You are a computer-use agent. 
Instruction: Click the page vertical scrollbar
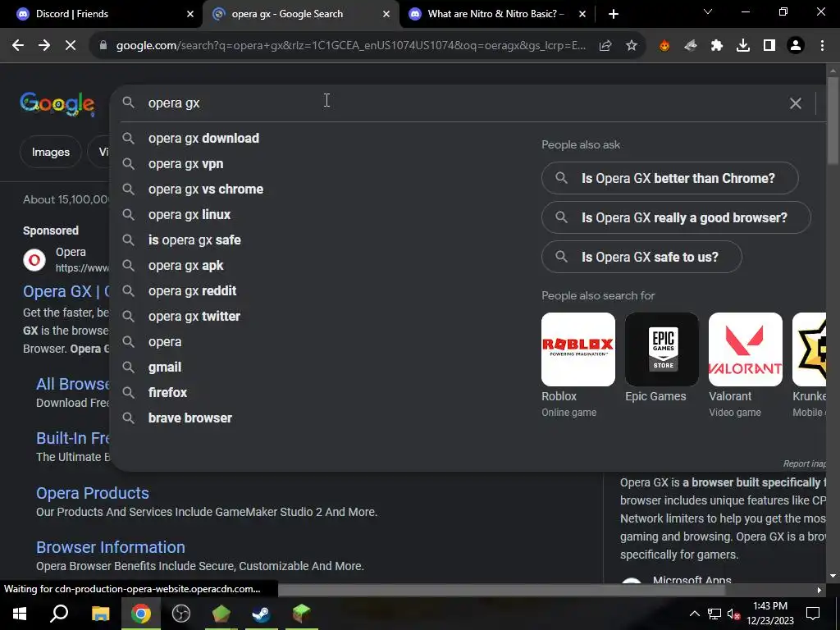(x=833, y=121)
